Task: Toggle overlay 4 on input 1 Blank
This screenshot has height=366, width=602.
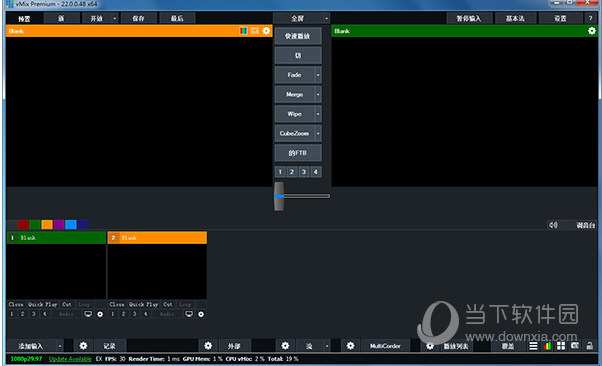Action: pos(45,314)
